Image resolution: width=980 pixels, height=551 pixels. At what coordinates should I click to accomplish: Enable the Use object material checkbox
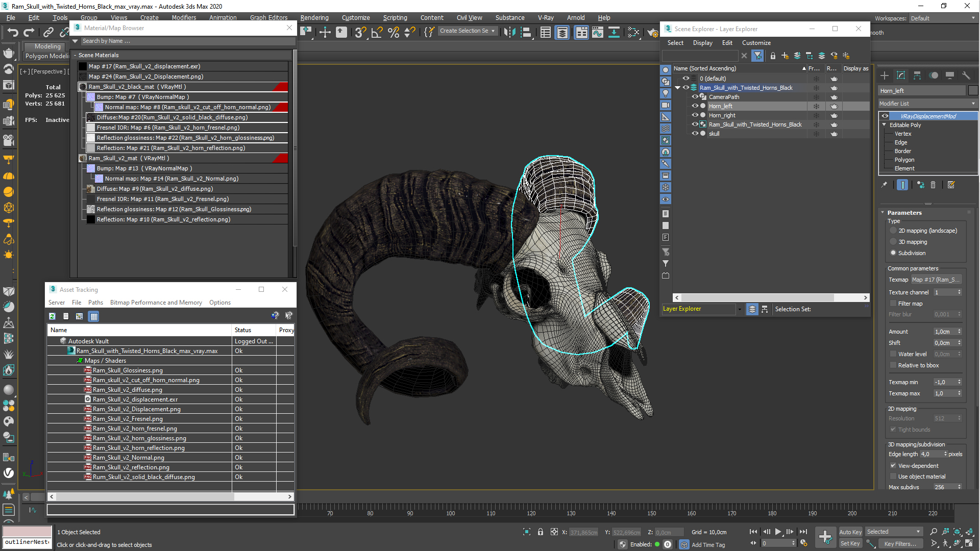point(893,477)
